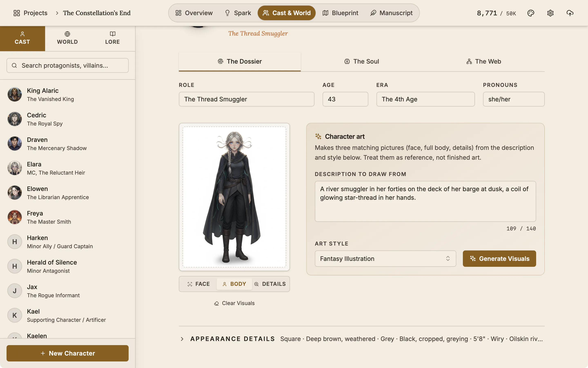Click Draven's portrait avatar
588x368 pixels.
coord(14,144)
